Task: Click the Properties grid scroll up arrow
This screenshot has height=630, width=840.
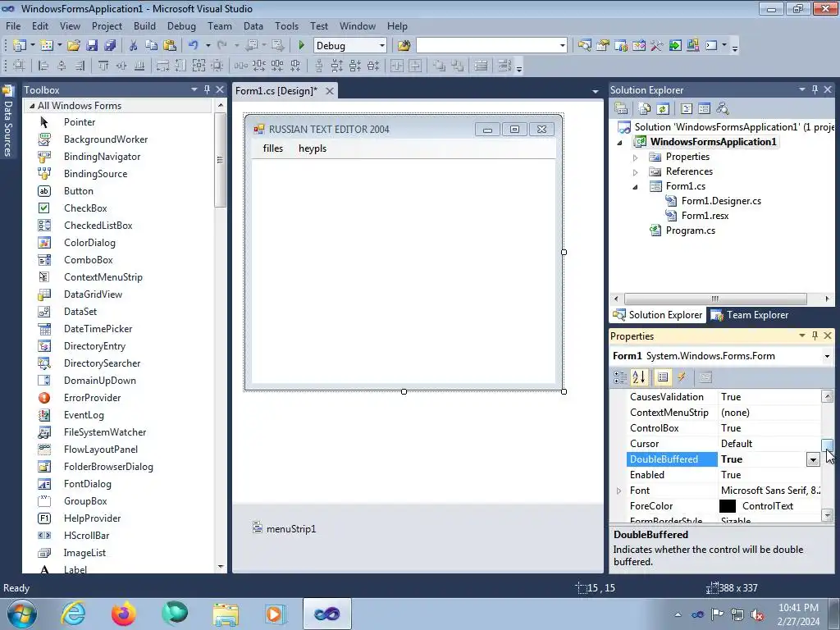Action: point(827,396)
